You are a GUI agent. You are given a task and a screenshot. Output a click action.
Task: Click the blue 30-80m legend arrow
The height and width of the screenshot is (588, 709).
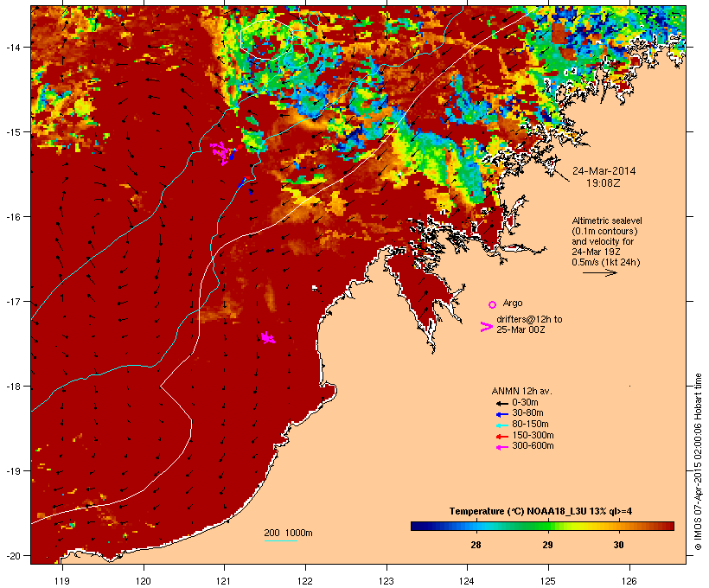coord(501,414)
